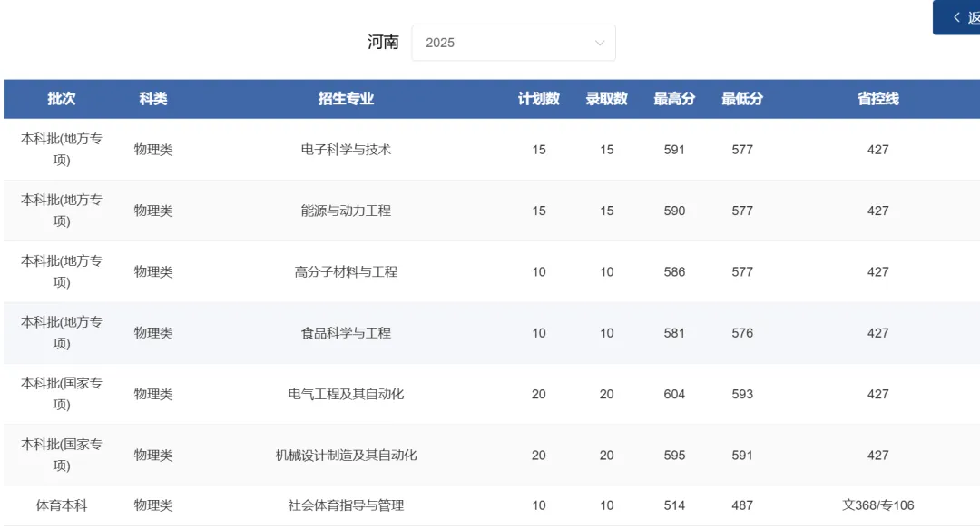The image size is (980, 530).
Task: Click highest score 590
Action: (x=674, y=211)
